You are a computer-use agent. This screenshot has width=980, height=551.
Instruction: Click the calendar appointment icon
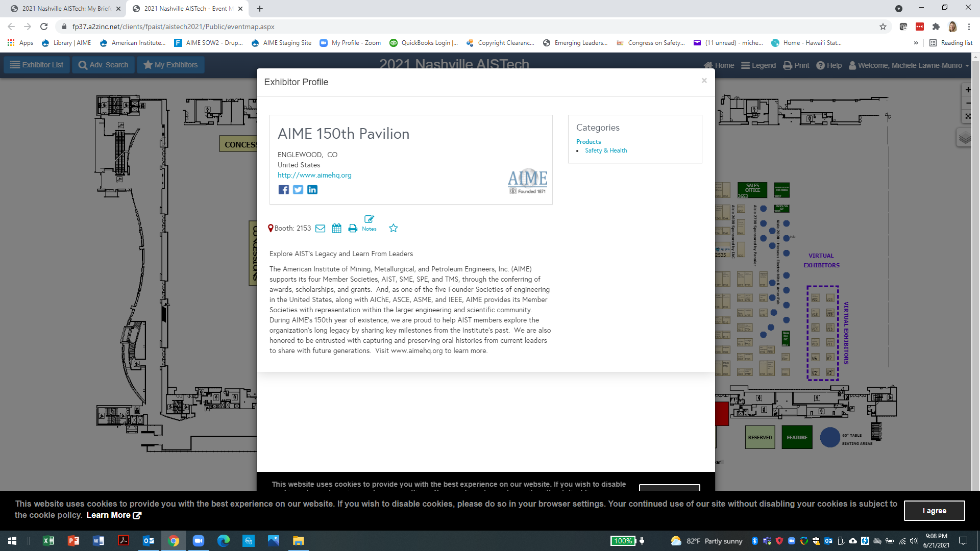[x=336, y=229]
